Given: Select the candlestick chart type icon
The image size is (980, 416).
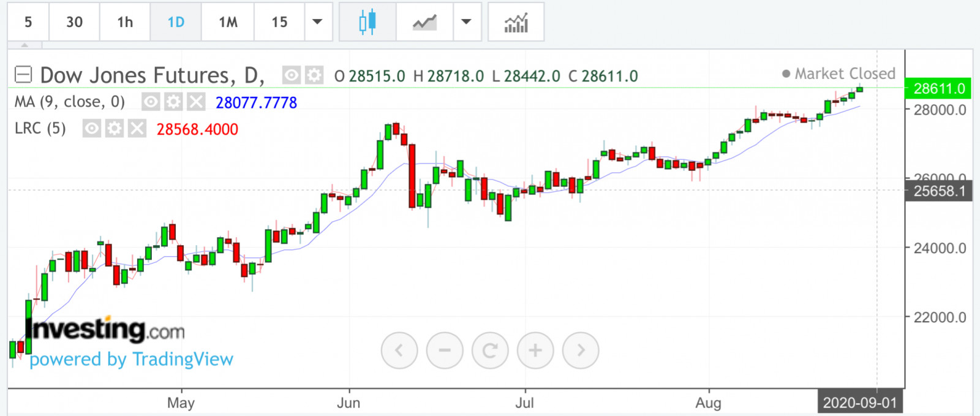Looking at the screenshot, I should (x=367, y=22).
